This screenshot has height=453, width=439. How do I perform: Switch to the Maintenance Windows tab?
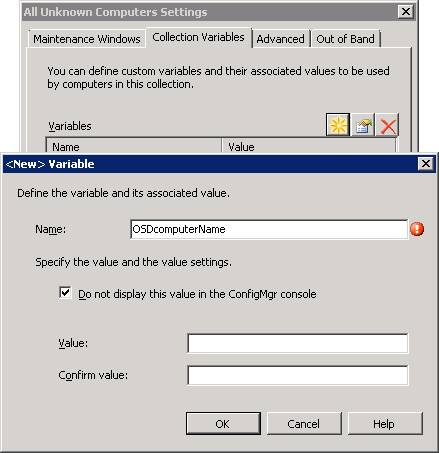(x=87, y=39)
